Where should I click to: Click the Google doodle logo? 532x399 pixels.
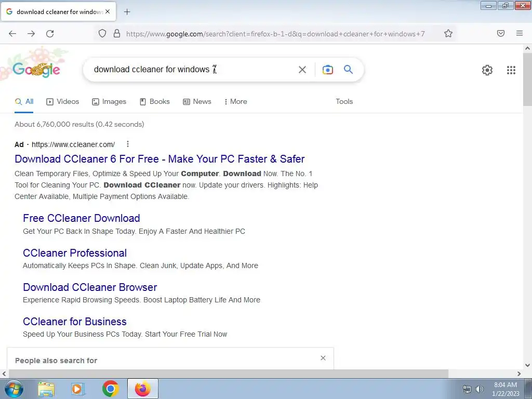36,70
